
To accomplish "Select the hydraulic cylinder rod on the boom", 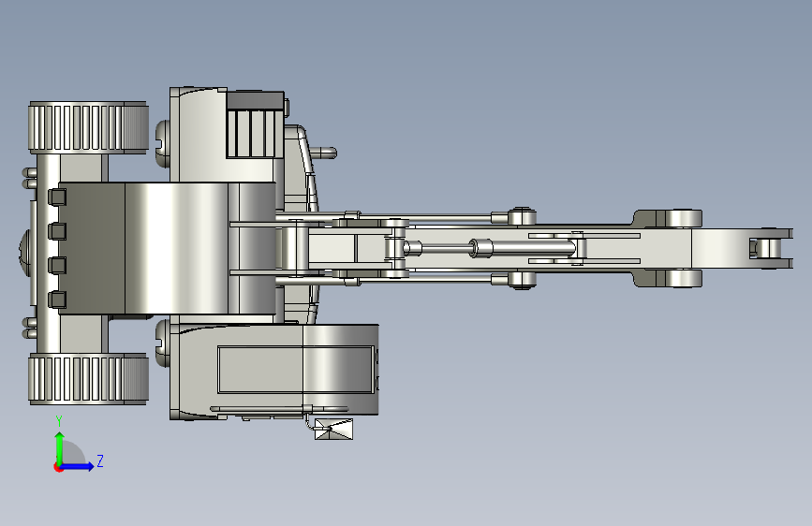I will (446, 248).
